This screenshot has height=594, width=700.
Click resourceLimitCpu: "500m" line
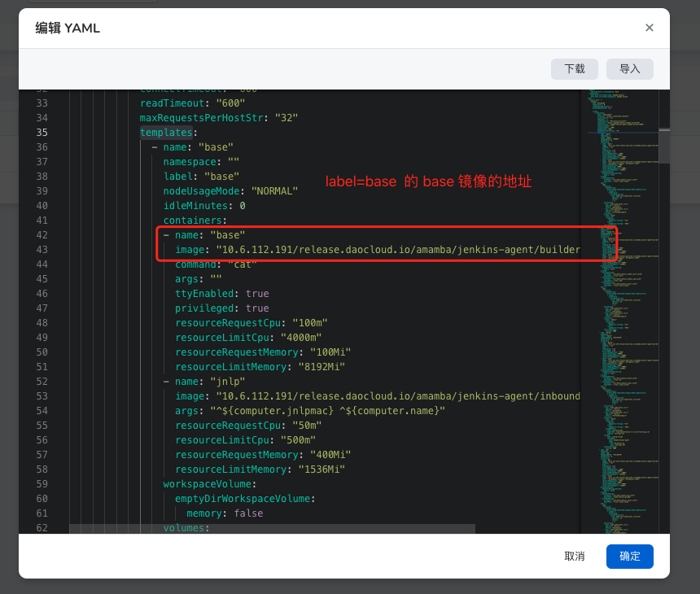[x=245, y=440]
